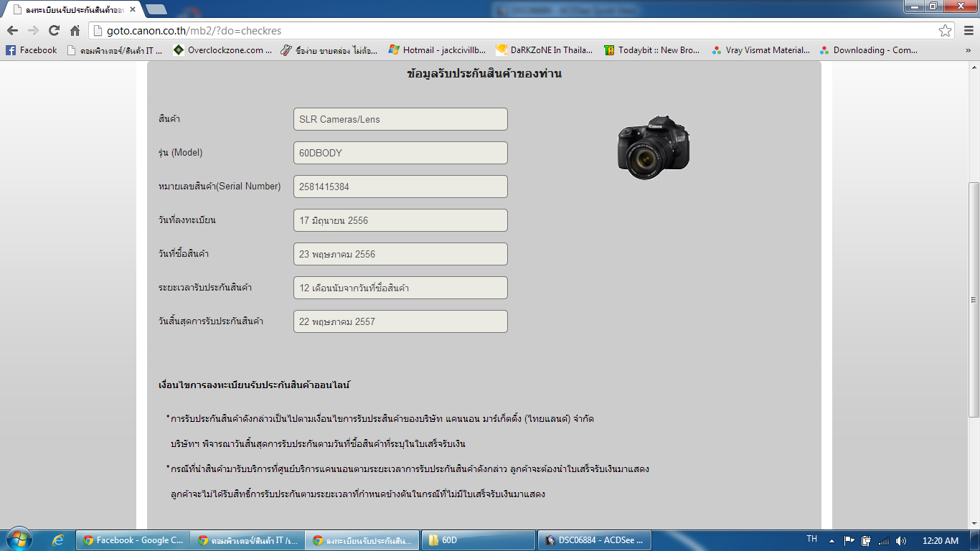Click the heading เงื่อนไขการลงทะเบียนรับประกันสินค้าออนไลน์
This screenshot has height=551, width=980.
[x=254, y=385]
